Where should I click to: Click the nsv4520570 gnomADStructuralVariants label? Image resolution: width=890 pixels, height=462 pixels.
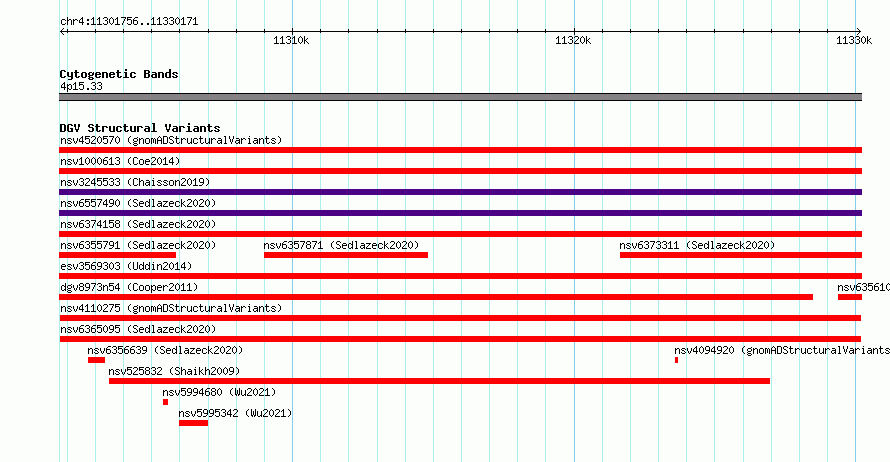pos(171,140)
